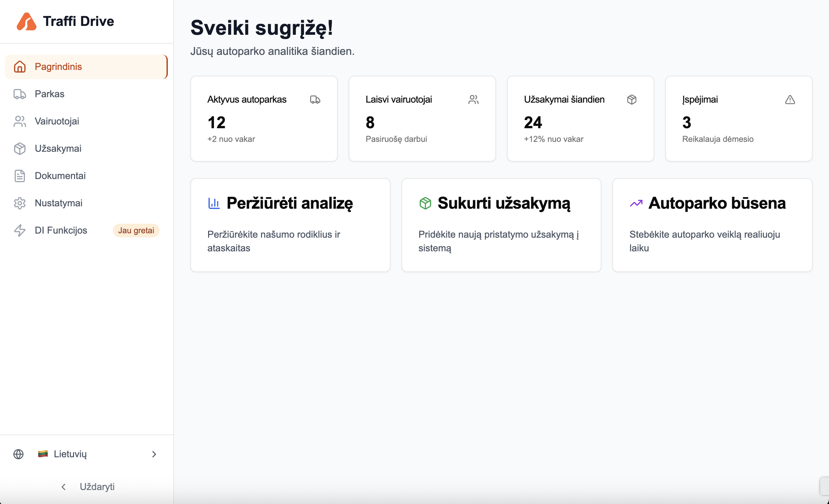Click the blue bar chart icon
Screen dimensions: 829x504
coord(214,203)
